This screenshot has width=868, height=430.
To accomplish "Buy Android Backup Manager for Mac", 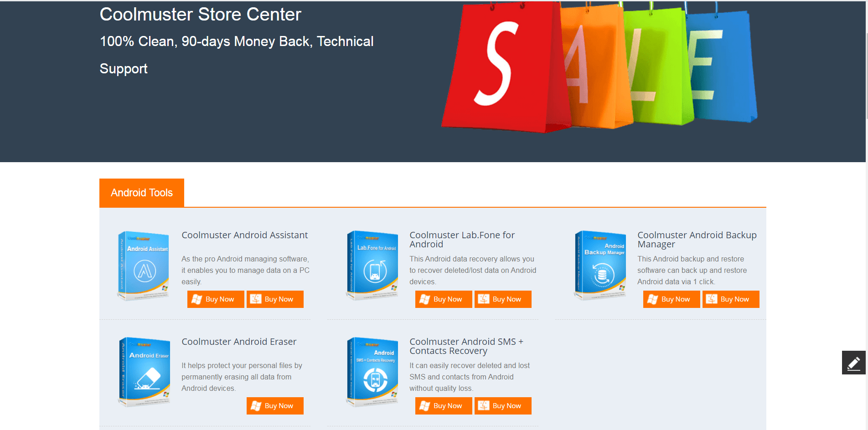I will [731, 299].
